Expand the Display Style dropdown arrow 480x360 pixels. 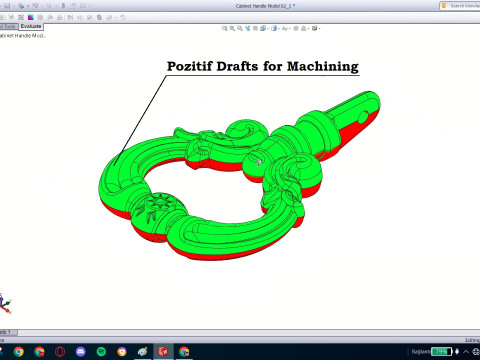[x=279, y=29]
